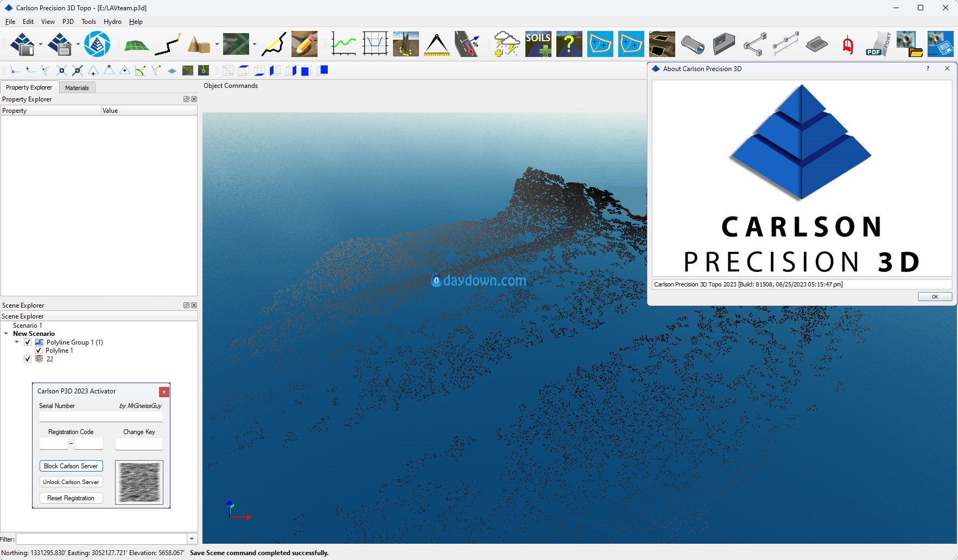Switch to the wireframe view cube
This screenshot has height=560, width=958.
[x=228, y=71]
